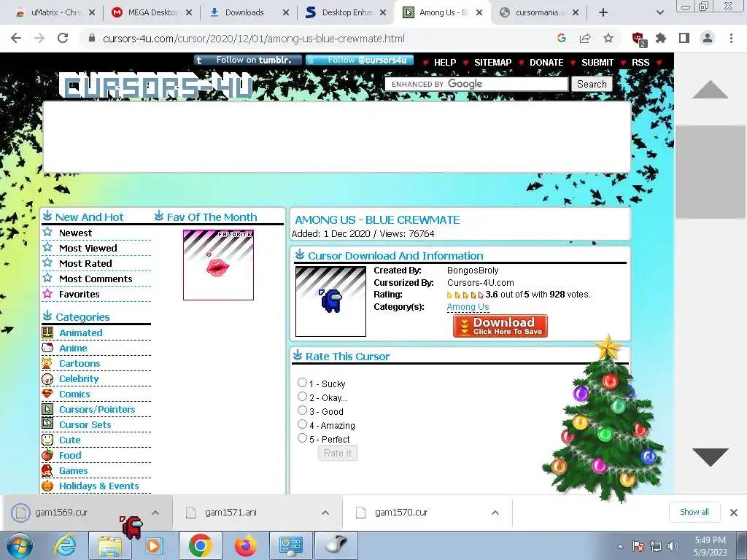Click the browser forward arrow

(x=39, y=38)
